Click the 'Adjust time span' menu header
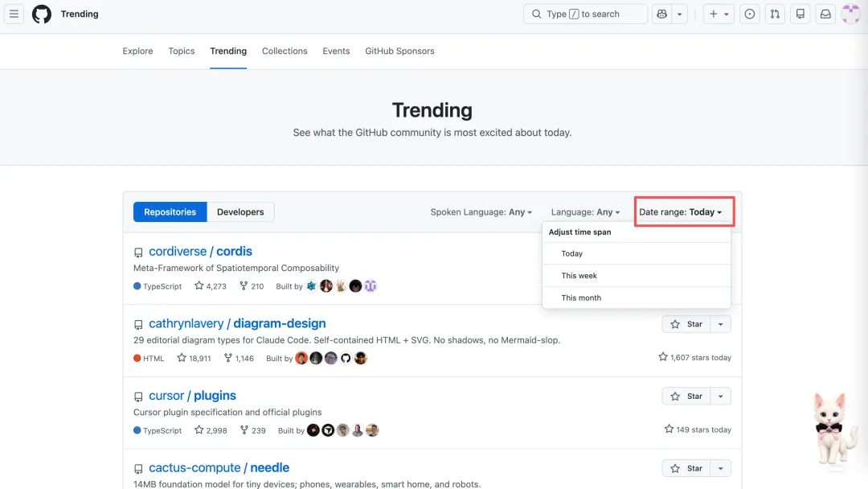The height and width of the screenshot is (489, 868). pos(579,232)
